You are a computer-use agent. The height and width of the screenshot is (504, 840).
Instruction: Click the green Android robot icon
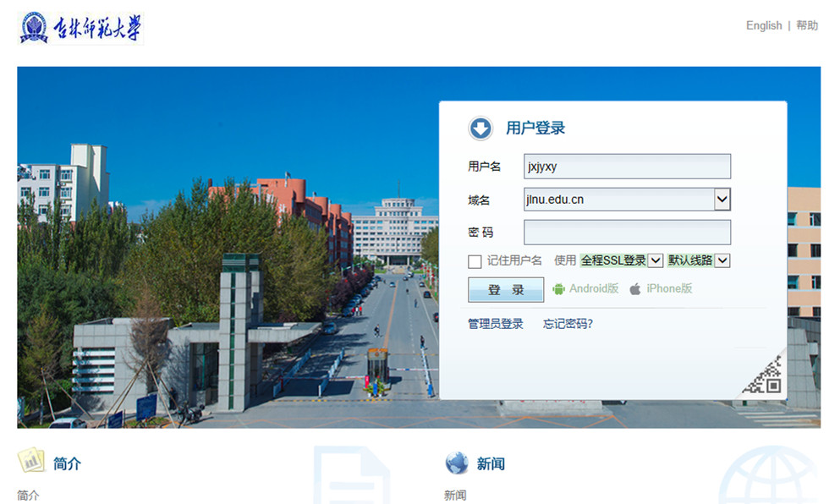click(558, 289)
